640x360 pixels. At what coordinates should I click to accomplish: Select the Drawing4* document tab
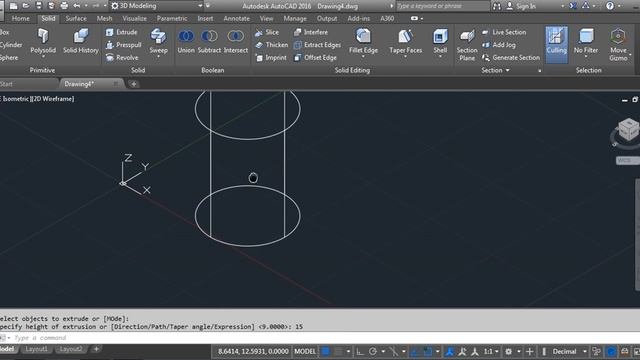point(79,84)
